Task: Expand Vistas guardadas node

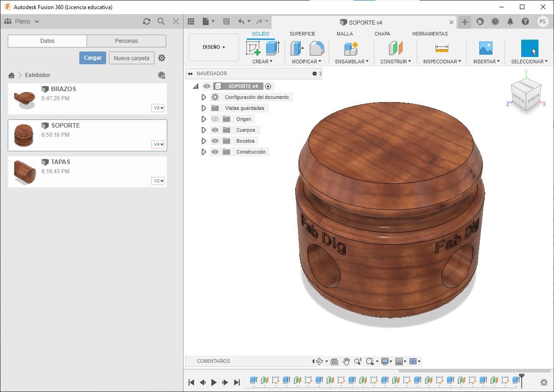Action: [204, 108]
